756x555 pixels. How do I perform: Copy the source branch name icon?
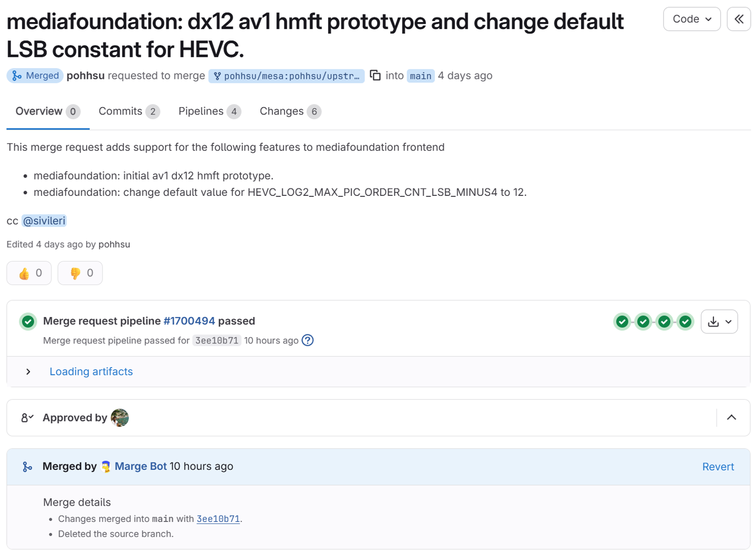(x=375, y=75)
